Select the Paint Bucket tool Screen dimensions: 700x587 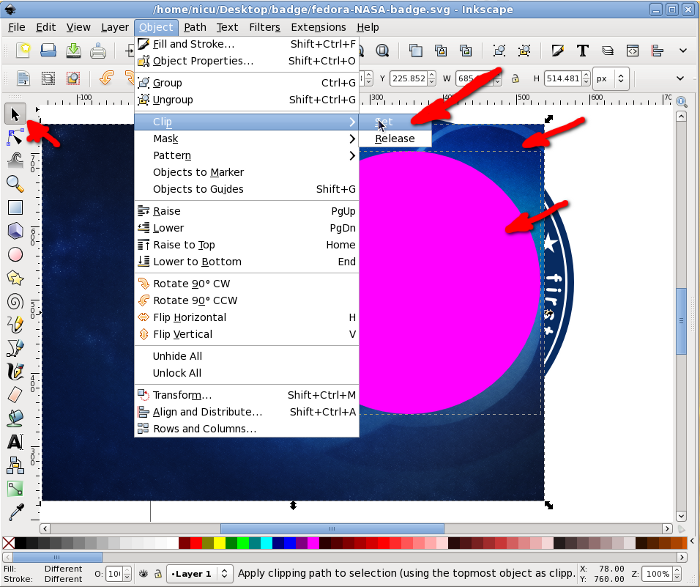[x=15, y=418]
